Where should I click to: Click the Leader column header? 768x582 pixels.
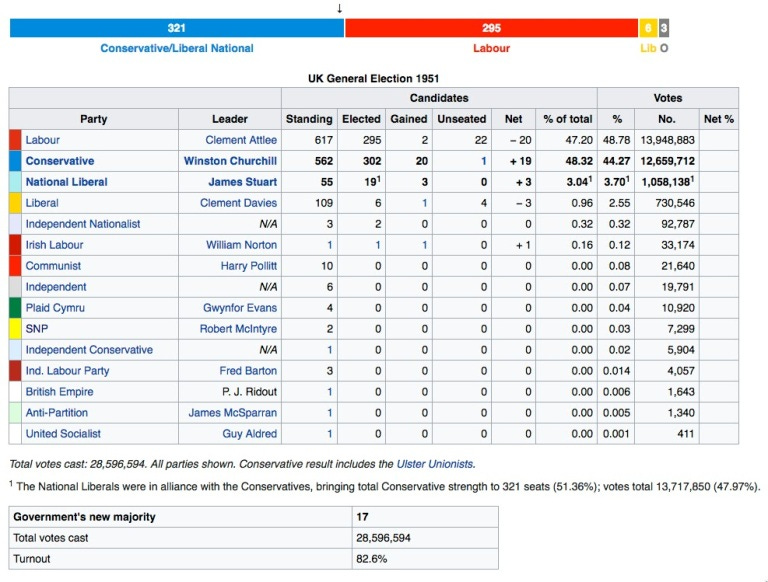click(x=230, y=119)
